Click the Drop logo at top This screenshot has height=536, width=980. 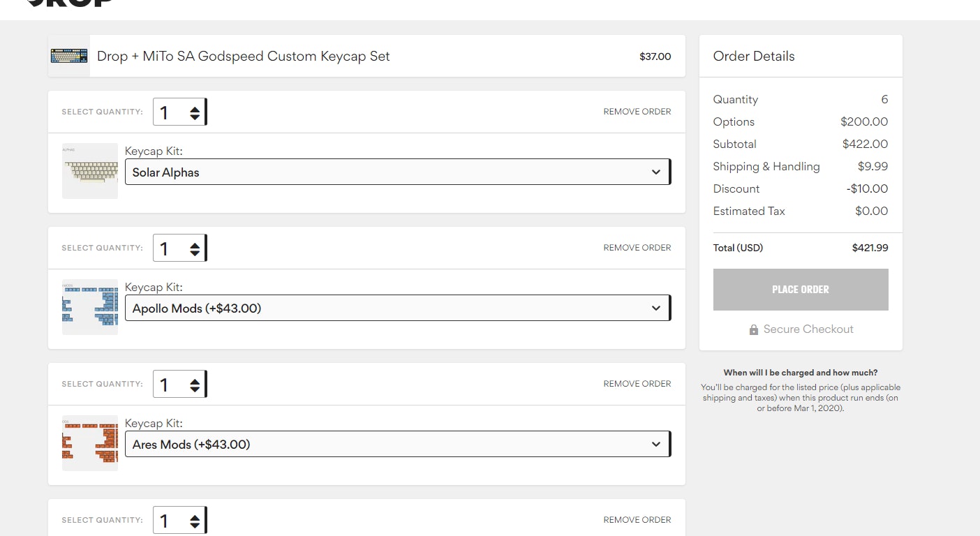[70, 2]
